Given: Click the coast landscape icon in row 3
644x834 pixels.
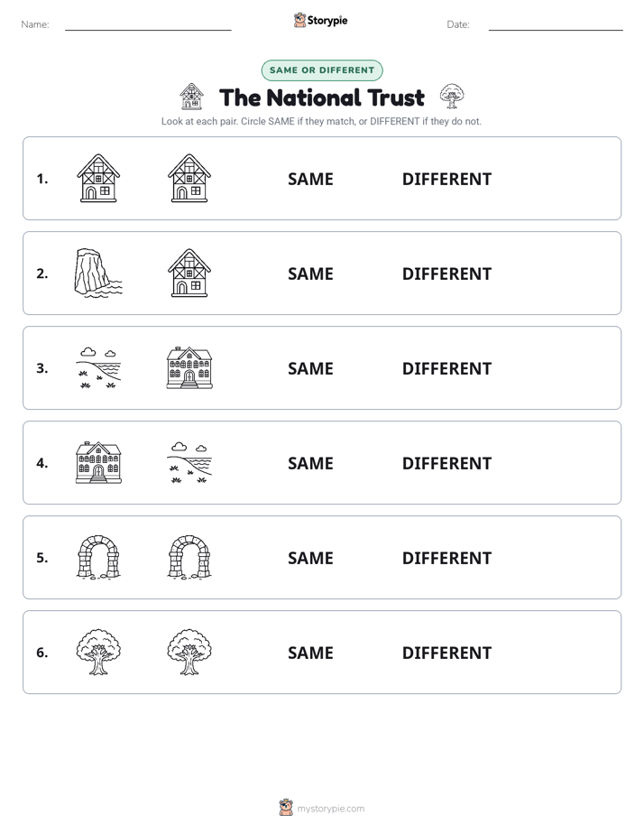Looking at the screenshot, I should click(x=98, y=367).
